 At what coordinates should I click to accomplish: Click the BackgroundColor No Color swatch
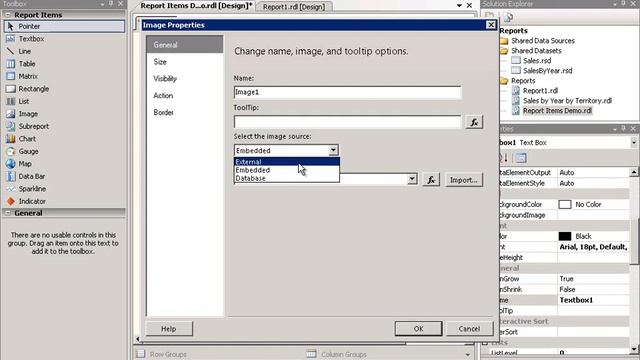(564, 204)
